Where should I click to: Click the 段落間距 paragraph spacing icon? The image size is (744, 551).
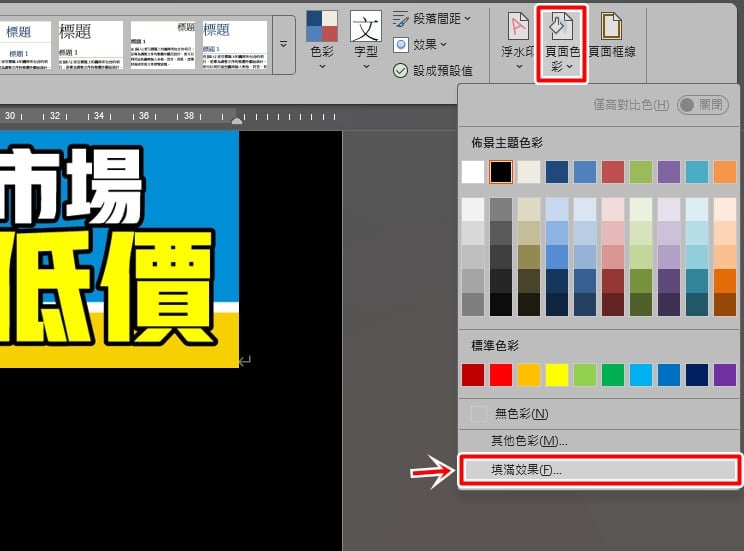(x=400, y=19)
